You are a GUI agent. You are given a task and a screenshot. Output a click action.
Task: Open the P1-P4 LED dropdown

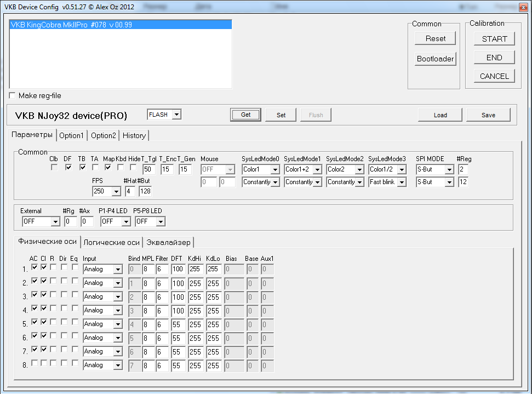point(126,221)
